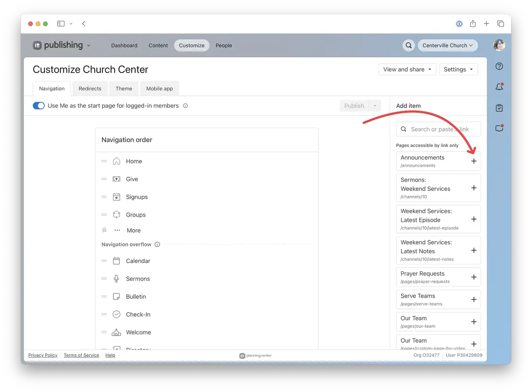The height and width of the screenshot is (392, 532).
Task: Open the Help footer link
Action: click(x=110, y=355)
